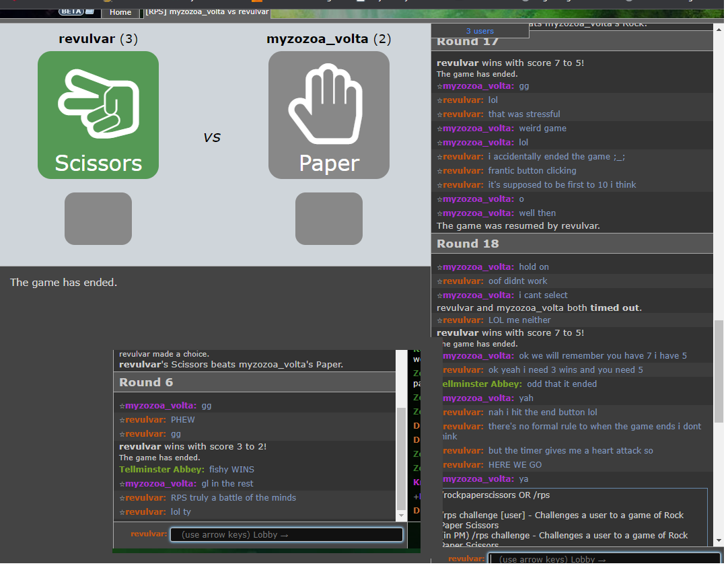Click '/rps challenge [user]' help line

562,520
